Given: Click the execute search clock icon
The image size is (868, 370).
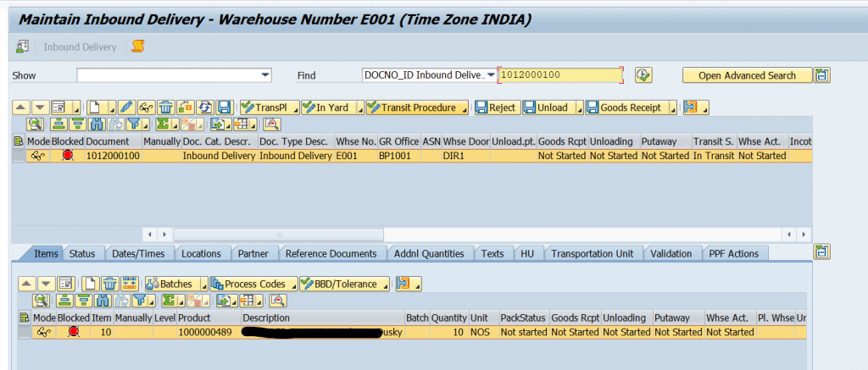Looking at the screenshot, I should pyautogui.click(x=643, y=75).
